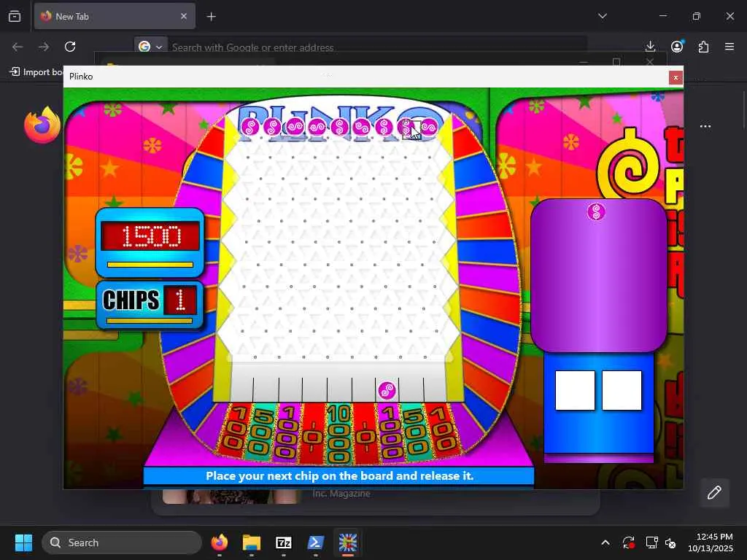Open the taskbar clock showing 12:45 PM
Screen dimensions: 747x560
711,542
